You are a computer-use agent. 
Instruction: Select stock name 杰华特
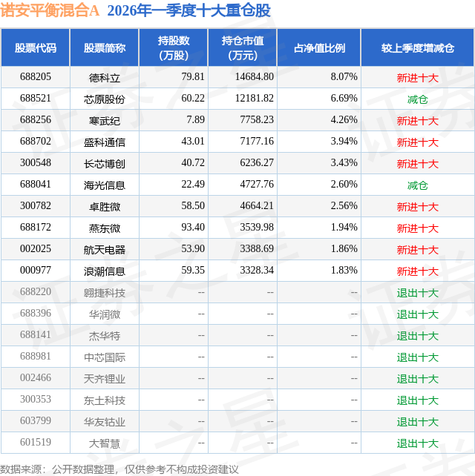click(105, 336)
